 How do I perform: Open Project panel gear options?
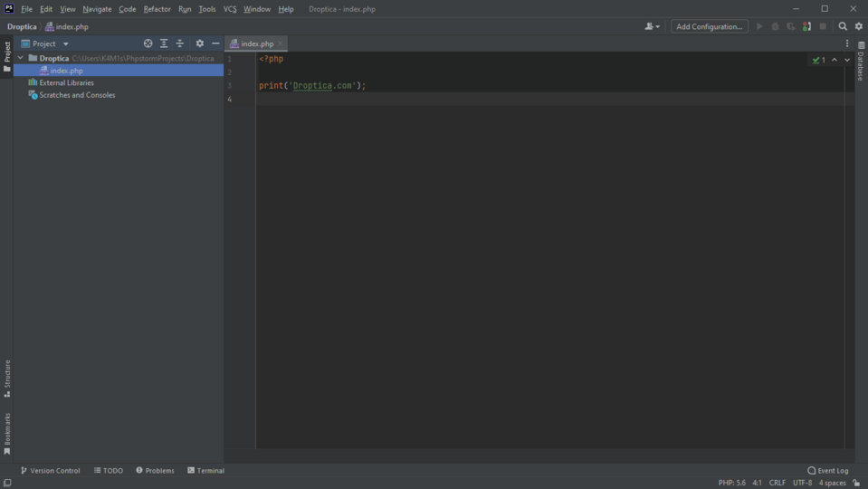point(199,43)
